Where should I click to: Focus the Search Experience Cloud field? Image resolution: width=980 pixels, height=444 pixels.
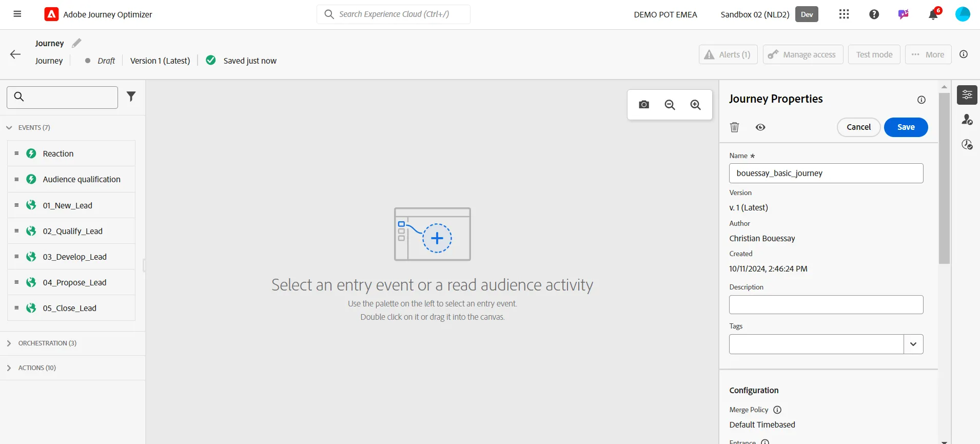tap(394, 14)
